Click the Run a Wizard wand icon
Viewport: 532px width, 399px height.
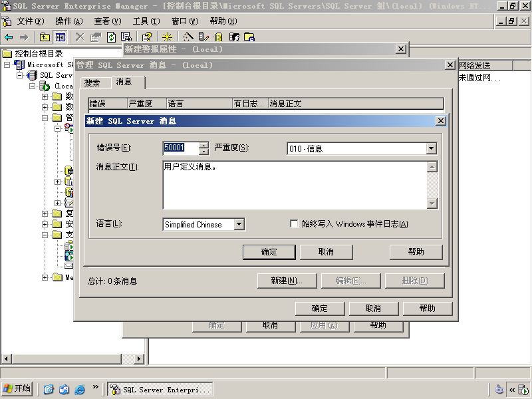pyautogui.click(x=188, y=37)
